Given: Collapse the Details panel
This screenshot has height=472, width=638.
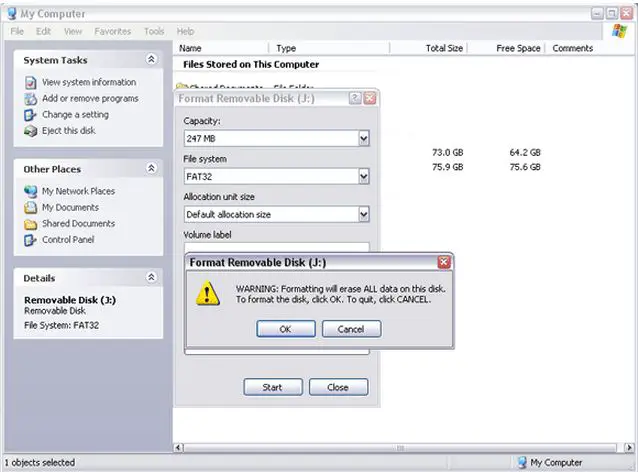Looking at the screenshot, I should (x=151, y=278).
